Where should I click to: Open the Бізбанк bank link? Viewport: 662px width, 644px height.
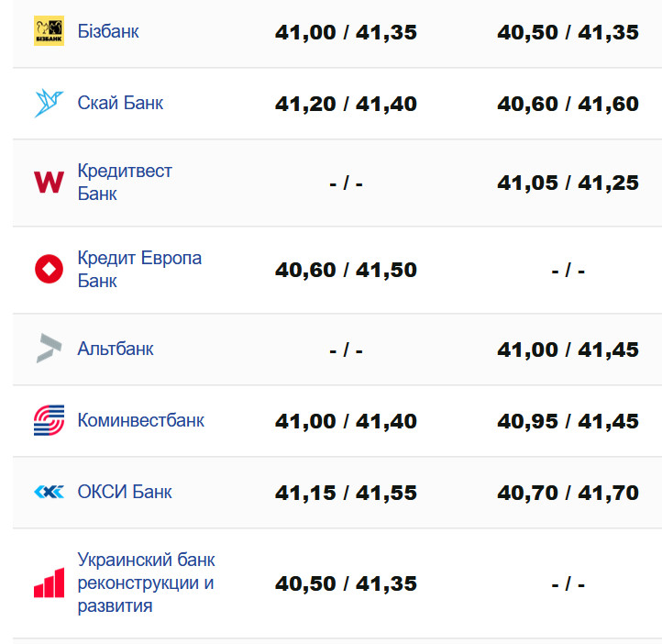tap(108, 31)
